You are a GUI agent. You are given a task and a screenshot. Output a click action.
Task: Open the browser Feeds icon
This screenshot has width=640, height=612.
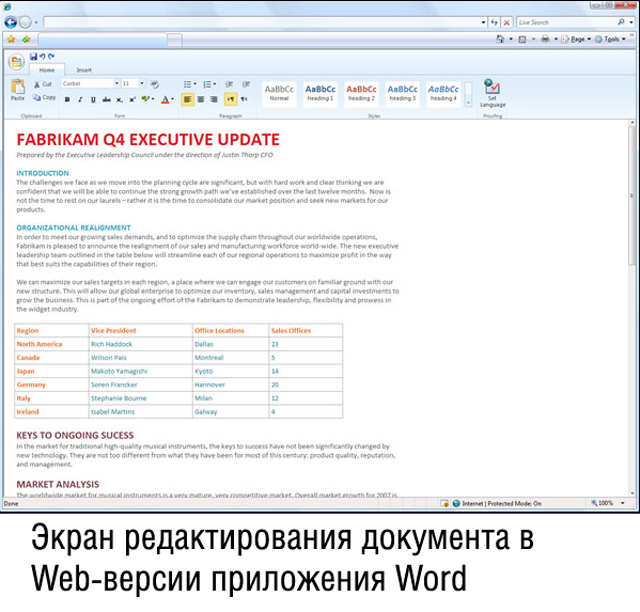522,39
